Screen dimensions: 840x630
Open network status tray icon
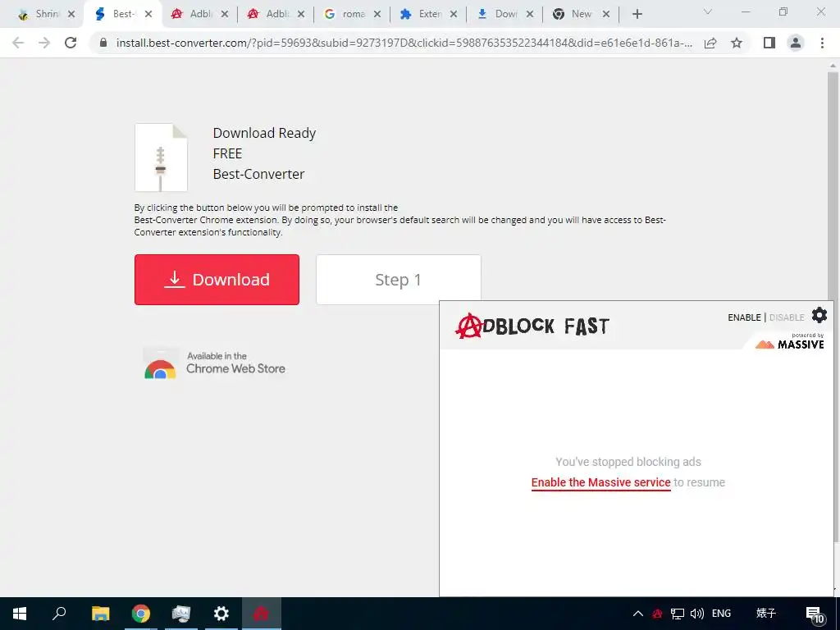[x=677, y=614]
